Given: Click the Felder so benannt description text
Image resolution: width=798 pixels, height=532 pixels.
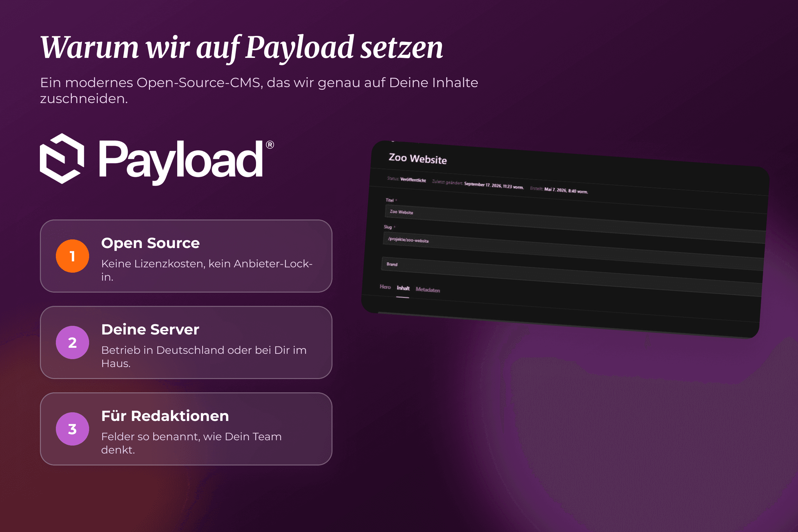Looking at the screenshot, I should (192, 443).
